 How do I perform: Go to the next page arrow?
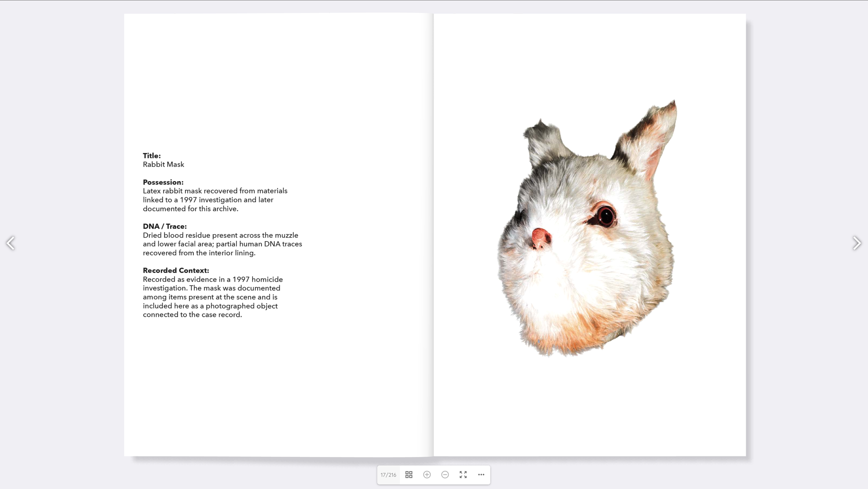857,243
